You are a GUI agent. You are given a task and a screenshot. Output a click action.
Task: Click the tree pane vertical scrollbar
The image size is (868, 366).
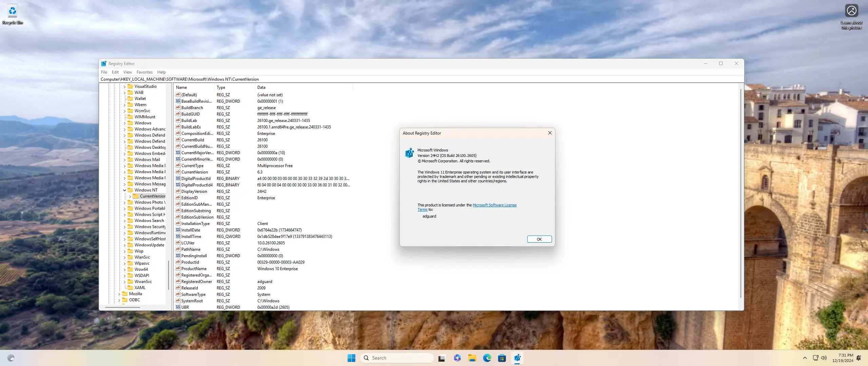[168, 274]
